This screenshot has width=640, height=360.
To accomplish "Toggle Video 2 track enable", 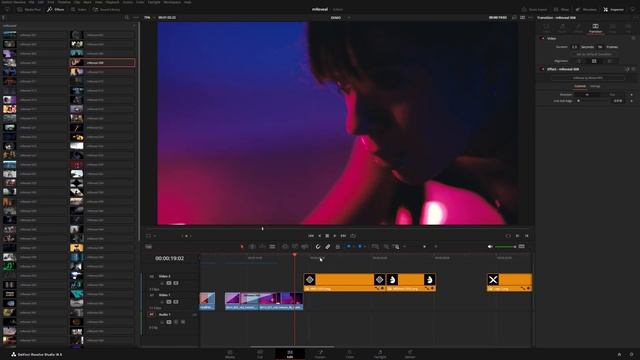I will [x=176, y=283].
